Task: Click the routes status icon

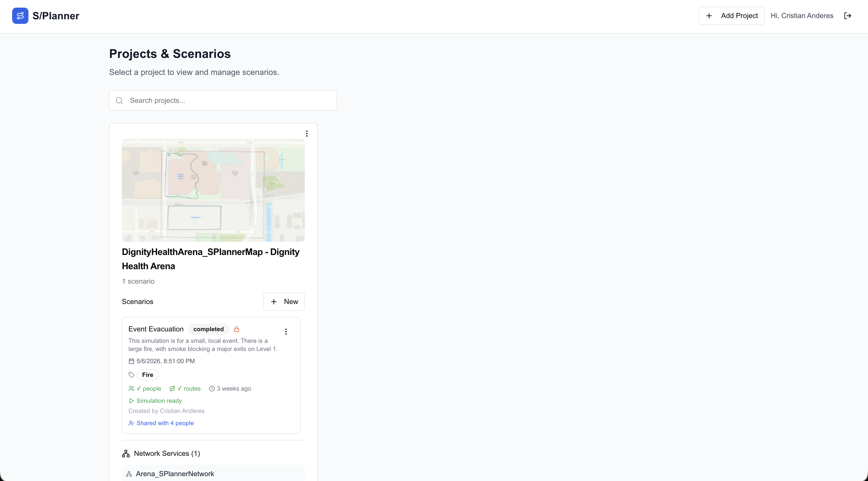Action: click(x=172, y=389)
